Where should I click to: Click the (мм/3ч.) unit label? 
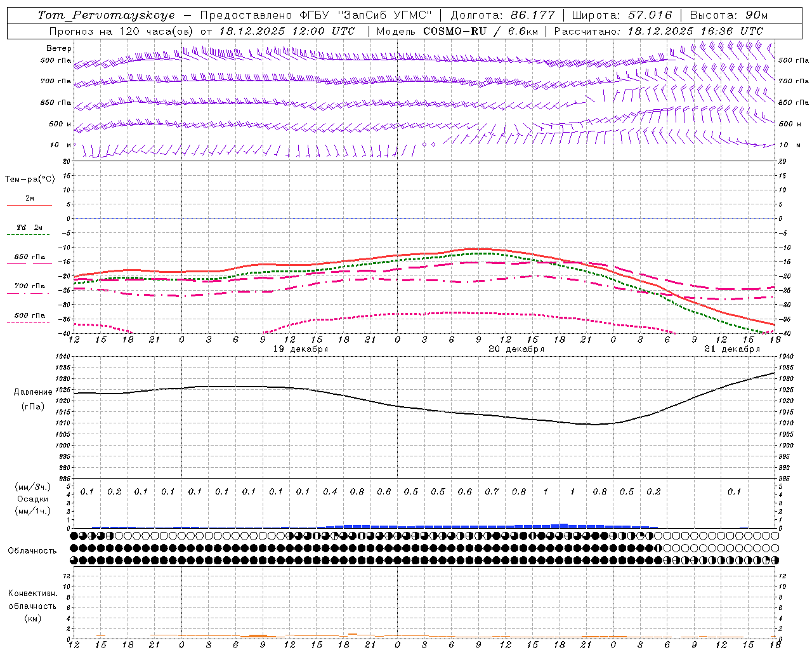click(x=33, y=487)
